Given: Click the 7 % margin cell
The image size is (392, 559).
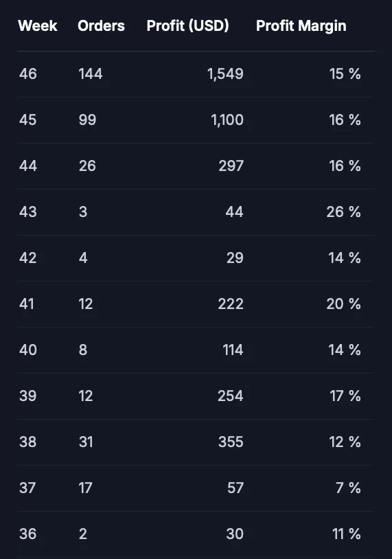Looking at the screenshot, I should pos(348,488).
